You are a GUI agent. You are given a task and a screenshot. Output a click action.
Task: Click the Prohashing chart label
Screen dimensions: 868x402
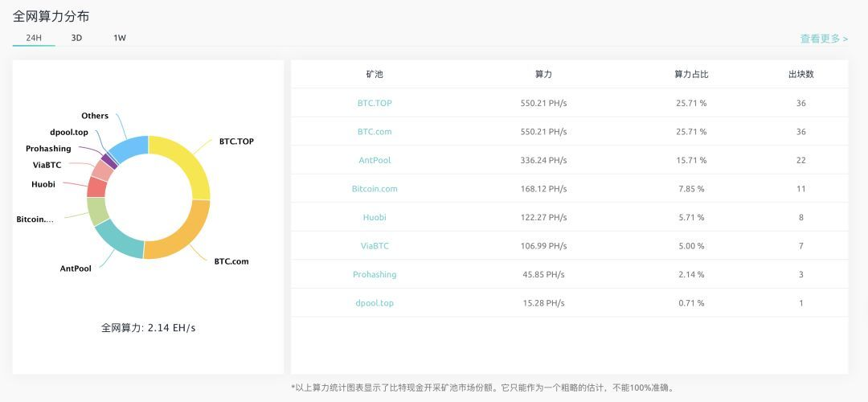pyautogui.click(x=48, y=149)
